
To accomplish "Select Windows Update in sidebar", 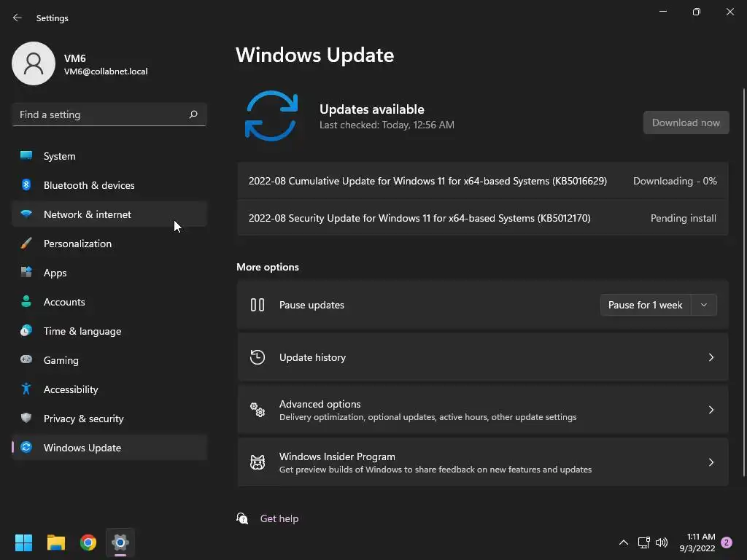I will 109,448.
